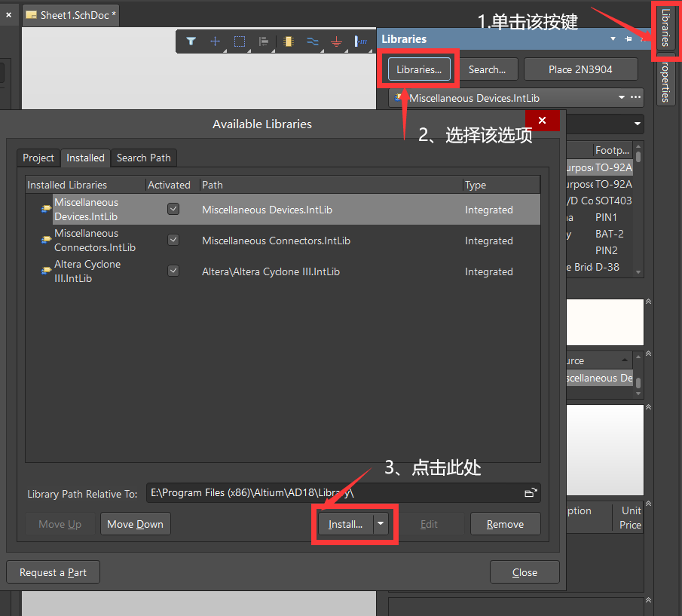Viewport: 682px width, 616px height.
Task: Click the Move Down button
Action: pos(135,524)
